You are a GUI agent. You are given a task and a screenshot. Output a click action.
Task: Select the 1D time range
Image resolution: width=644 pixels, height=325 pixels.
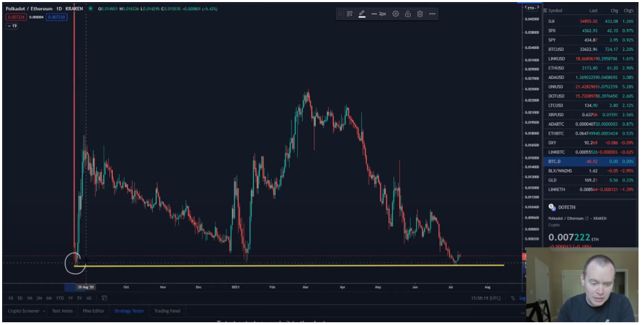11,298
